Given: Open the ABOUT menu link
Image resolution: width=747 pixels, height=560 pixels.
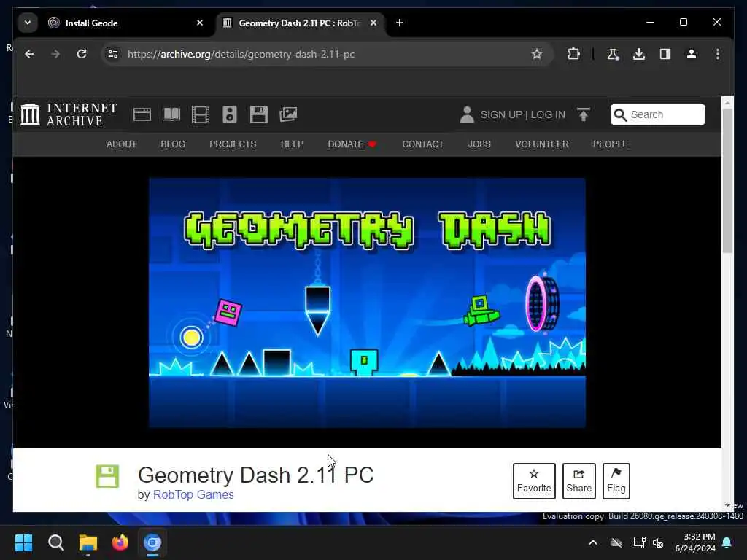Looking at the screenshot, I should point(122,144).
